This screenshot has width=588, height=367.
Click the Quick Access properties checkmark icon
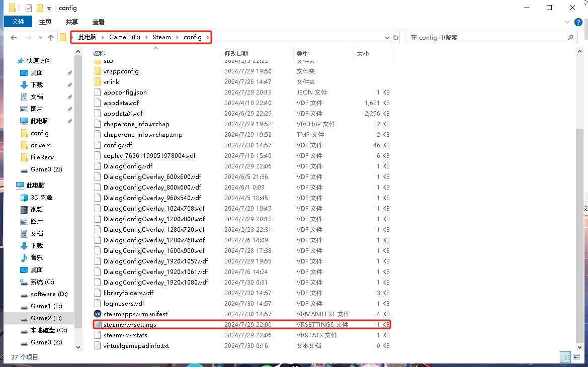29,8
